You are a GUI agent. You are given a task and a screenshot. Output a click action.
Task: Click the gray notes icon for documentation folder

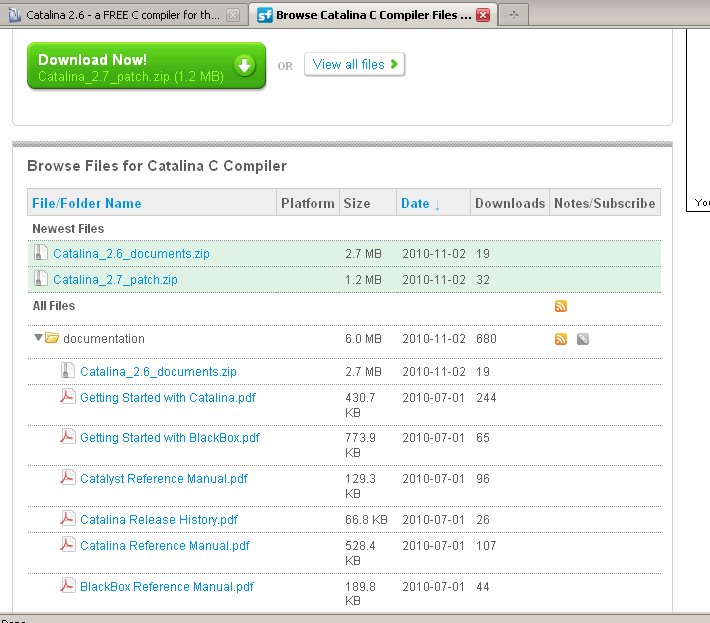click(x=583, y=339)
